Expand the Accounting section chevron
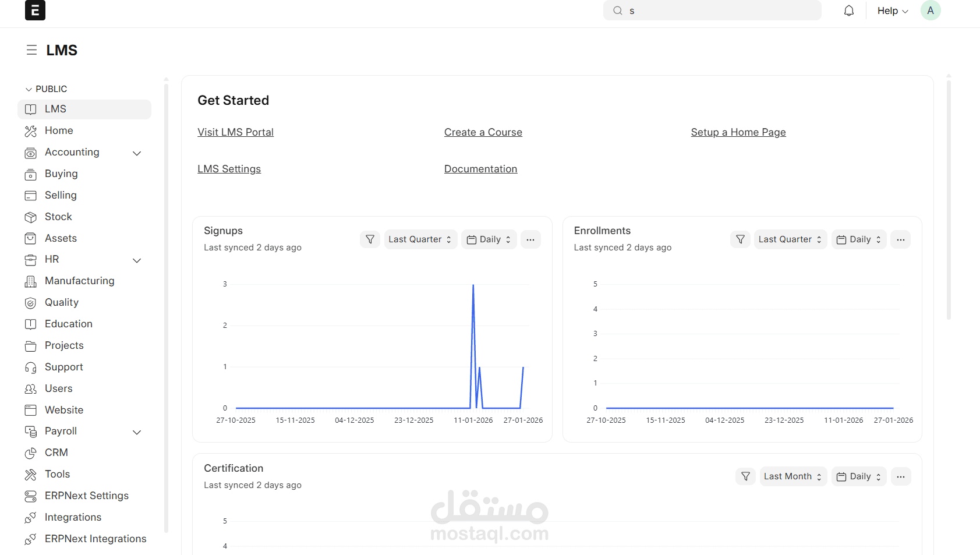The height and width of the screenshot is (555, 980). [137, 153]
